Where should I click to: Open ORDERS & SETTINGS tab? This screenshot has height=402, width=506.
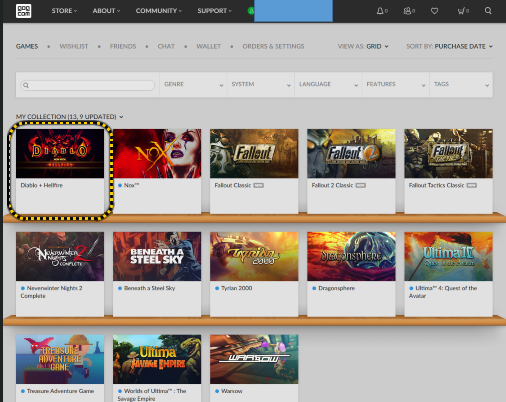[x=273, y=46]
